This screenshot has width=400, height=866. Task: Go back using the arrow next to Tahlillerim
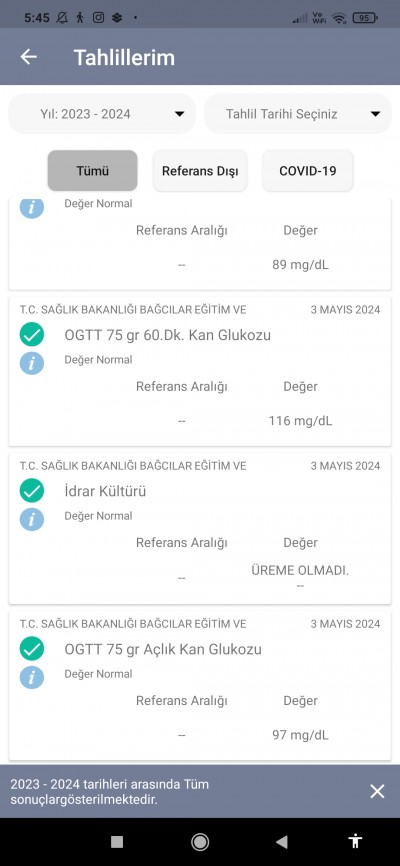tap(29, 56)
